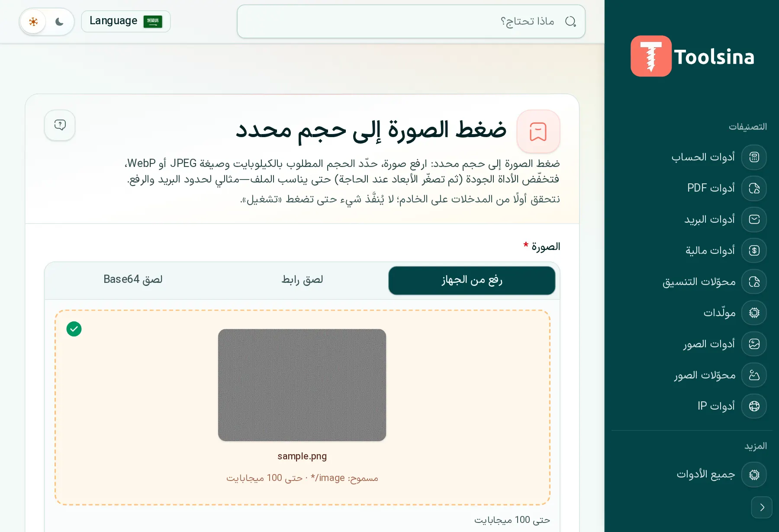The width and height of the screenshot is (779, 532).
Task: Open the image converters icon (محوّلات الصور)
Action: tap(754, 375)
